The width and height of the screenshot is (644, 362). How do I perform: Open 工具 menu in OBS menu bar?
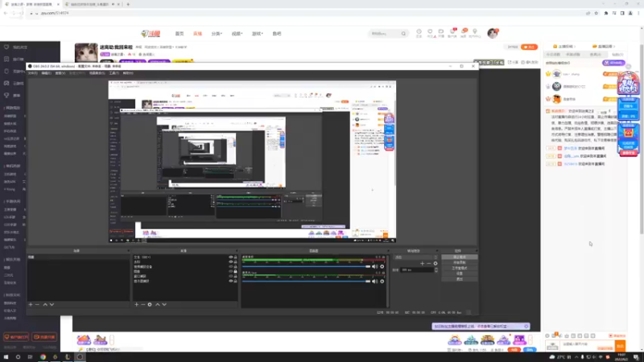click(x=114, y=73)
